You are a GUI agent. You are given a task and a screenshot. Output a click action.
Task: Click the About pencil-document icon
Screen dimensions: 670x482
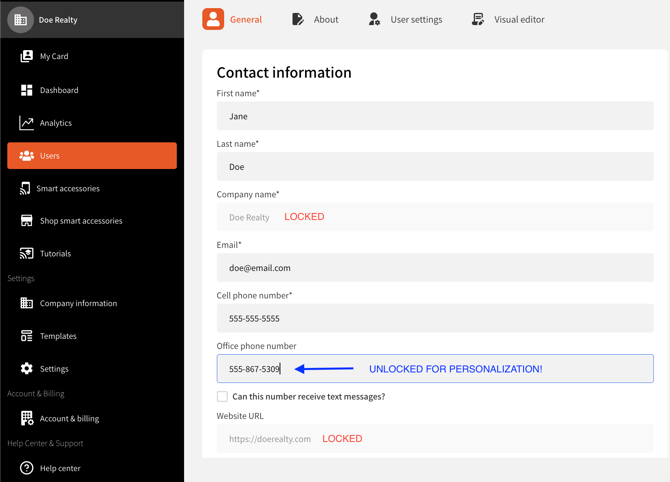pos(298,19)
